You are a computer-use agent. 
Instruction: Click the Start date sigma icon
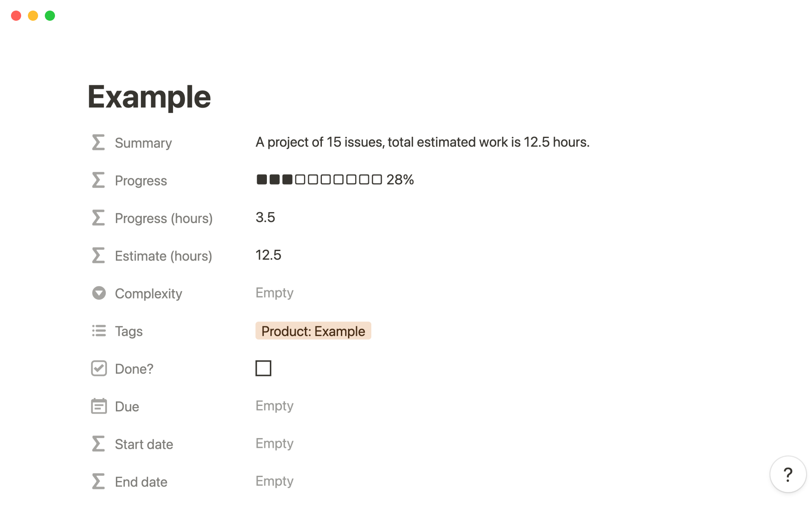(x=98, y=444)
